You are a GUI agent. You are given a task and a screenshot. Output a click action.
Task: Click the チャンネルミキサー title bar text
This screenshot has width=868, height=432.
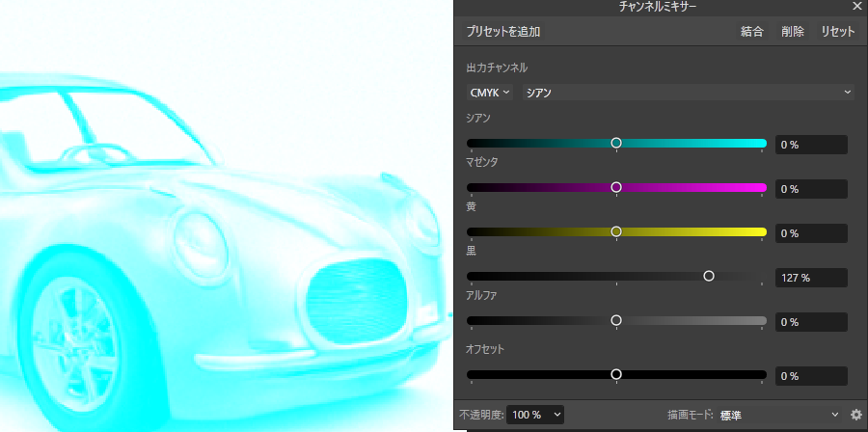tap(658, 7)
